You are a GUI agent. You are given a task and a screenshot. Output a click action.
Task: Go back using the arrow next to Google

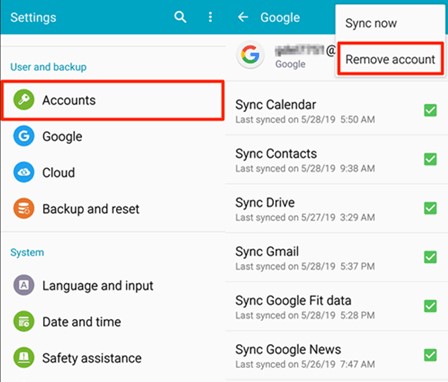[243, 17]
